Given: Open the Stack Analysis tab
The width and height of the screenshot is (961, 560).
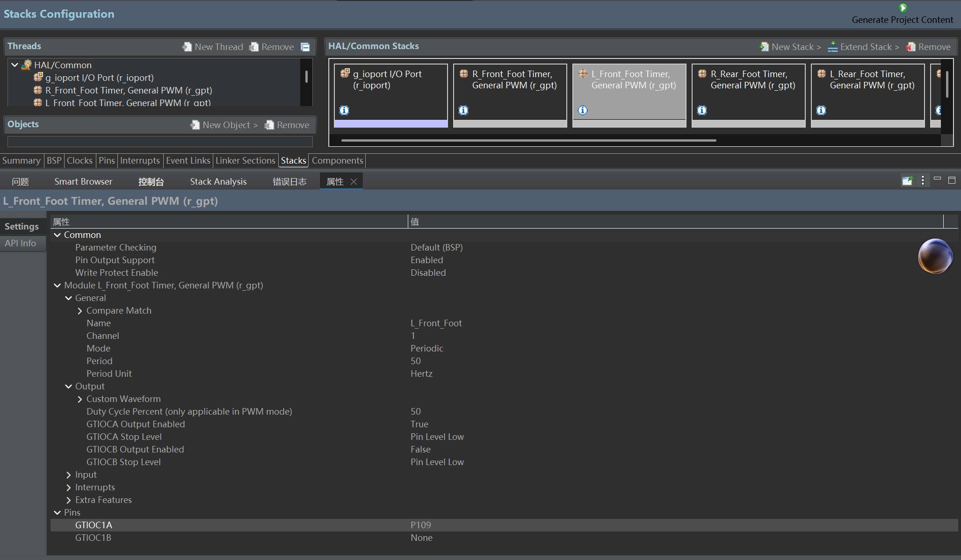Looking at the screenshot, I should 218,181.
